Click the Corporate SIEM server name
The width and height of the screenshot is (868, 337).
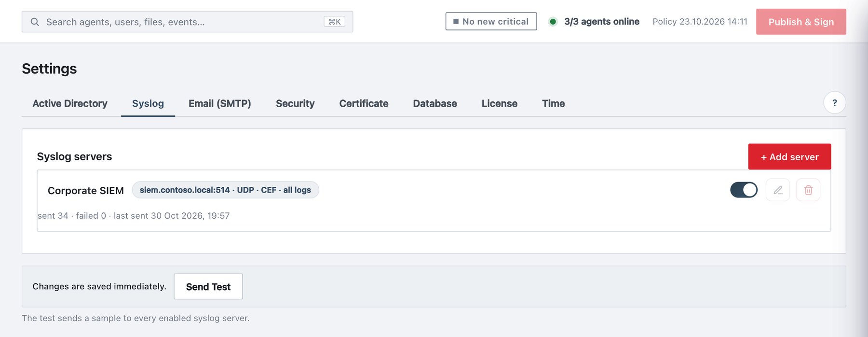point(86,190)
